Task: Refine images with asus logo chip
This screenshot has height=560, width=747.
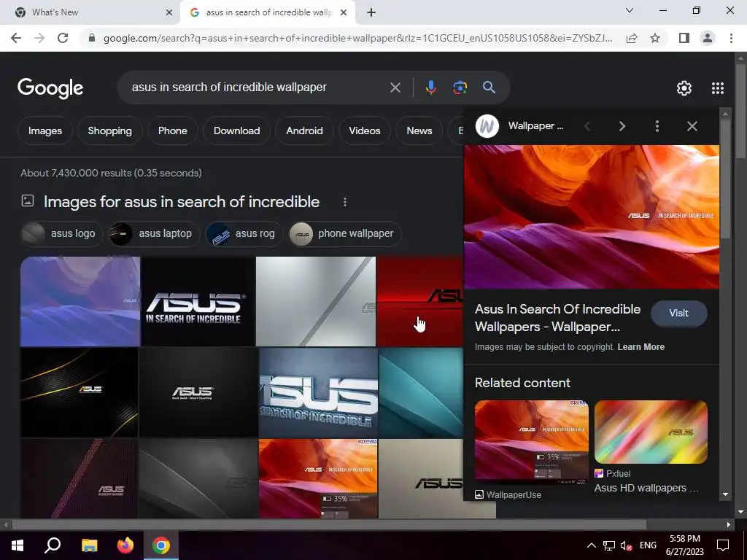Action: click(x=62, y=234)
